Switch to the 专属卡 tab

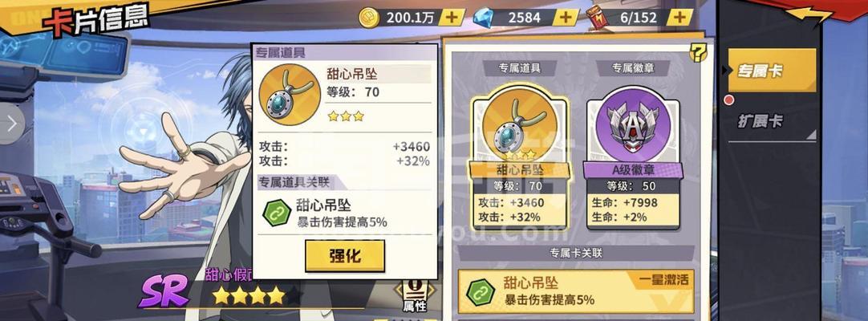[771, 71]
